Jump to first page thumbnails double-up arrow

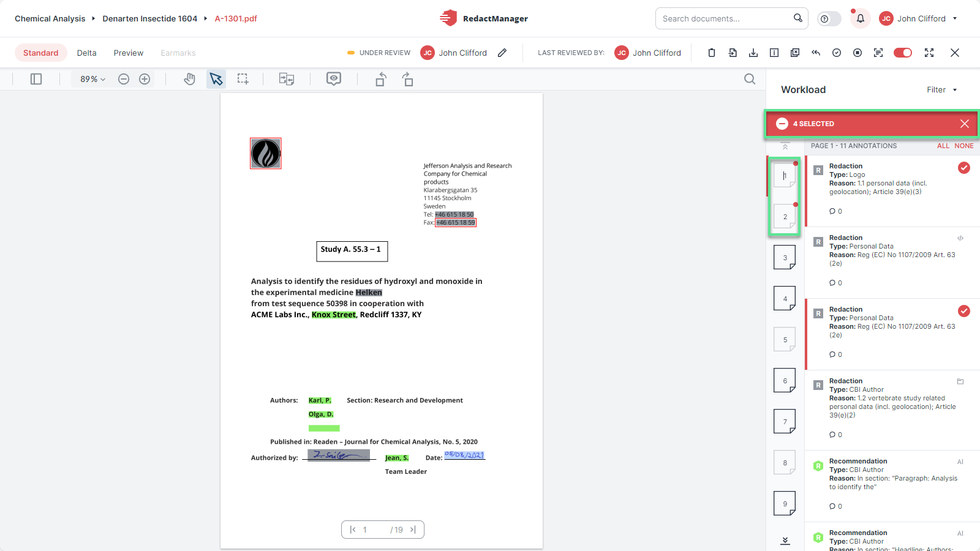coord(785,146)
